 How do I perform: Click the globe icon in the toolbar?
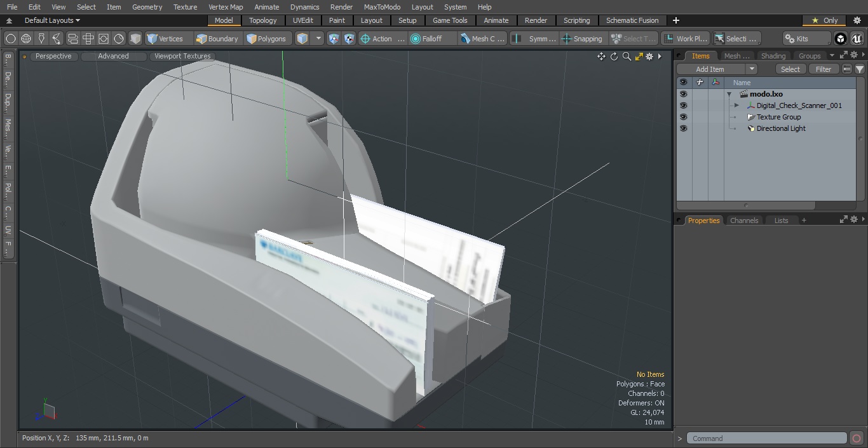(26, 39)
